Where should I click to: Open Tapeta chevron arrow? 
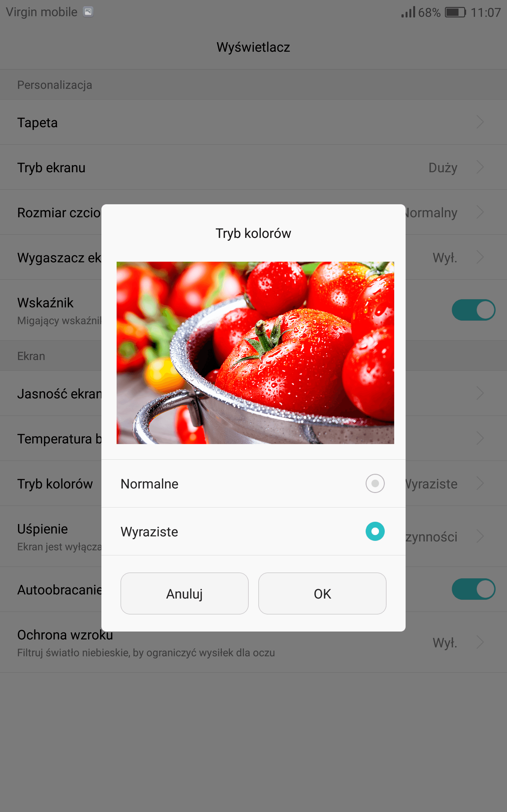tap(480, 122)
